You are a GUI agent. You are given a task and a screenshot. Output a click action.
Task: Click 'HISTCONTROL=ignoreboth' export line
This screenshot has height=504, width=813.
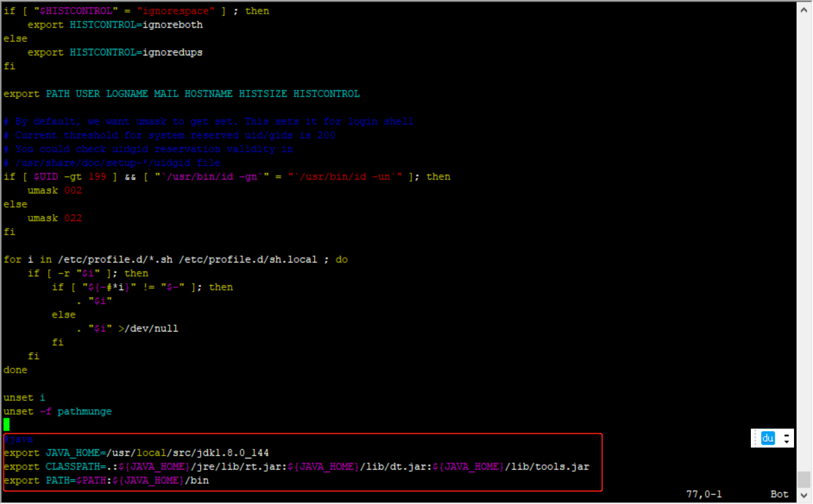pos(115,25)
